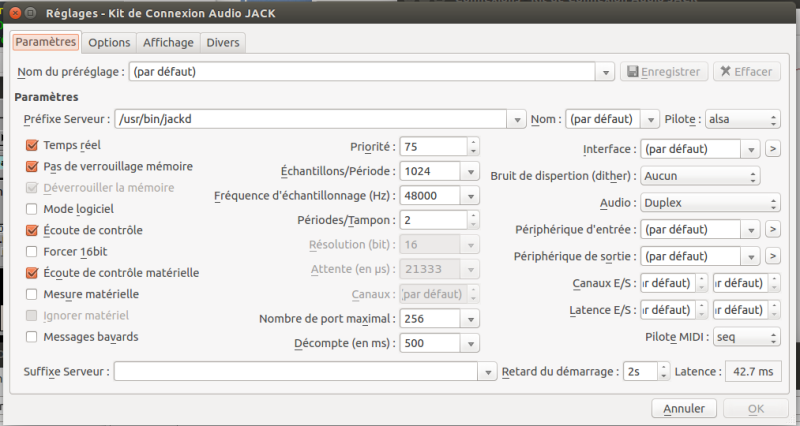This screenshot has width=800, height=426.
Task: Enable the Mode logiciel checkbox
Action: pos(32,209)
